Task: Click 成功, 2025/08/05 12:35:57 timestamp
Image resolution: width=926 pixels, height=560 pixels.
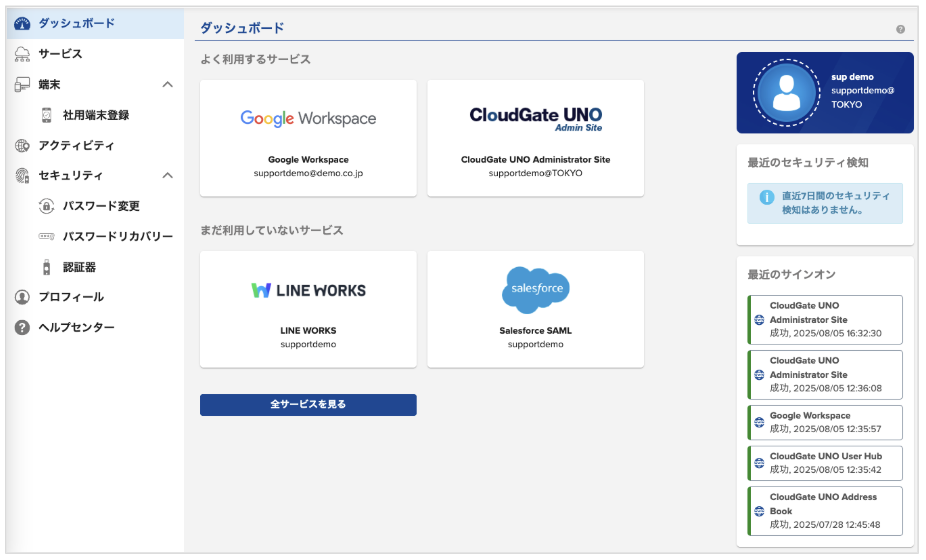Action: point(825,429)
